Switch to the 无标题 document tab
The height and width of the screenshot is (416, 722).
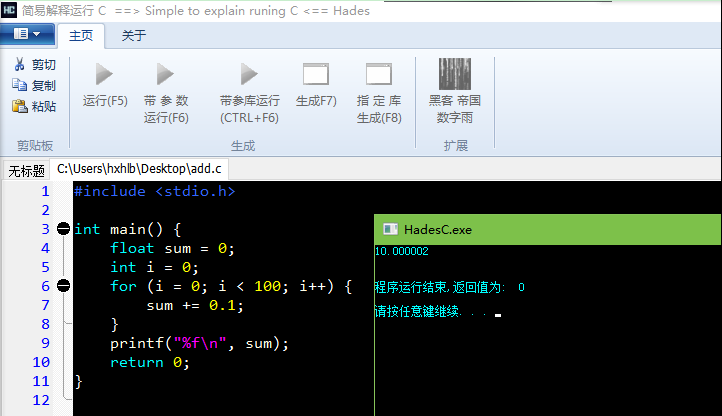pyautogui.click(x=27, y=171)
